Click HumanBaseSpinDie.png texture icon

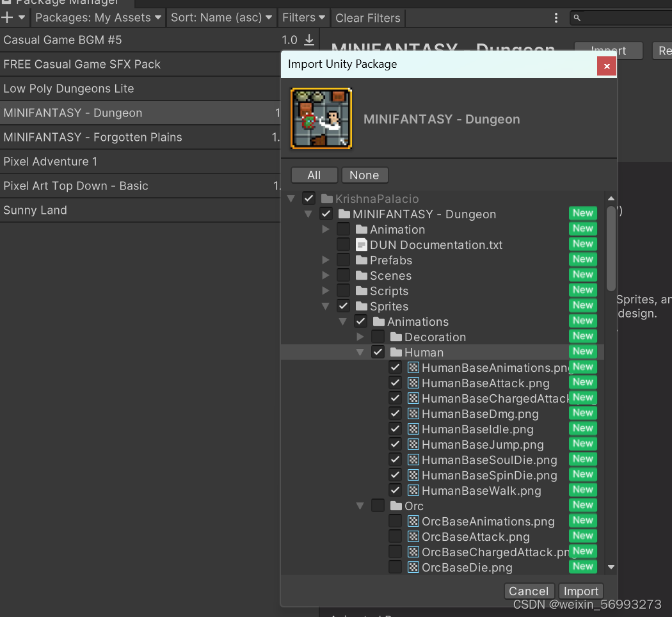point(413,475)
